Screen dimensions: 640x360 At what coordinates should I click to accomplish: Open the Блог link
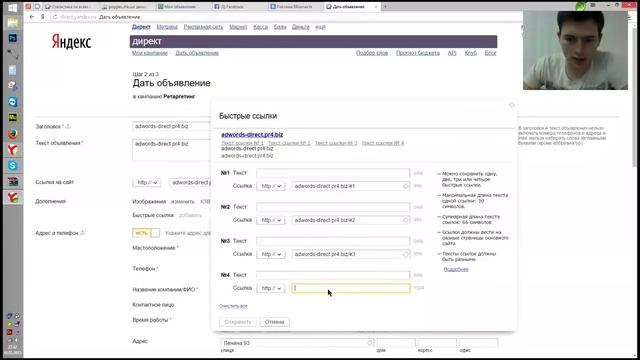tap(491, 53)
